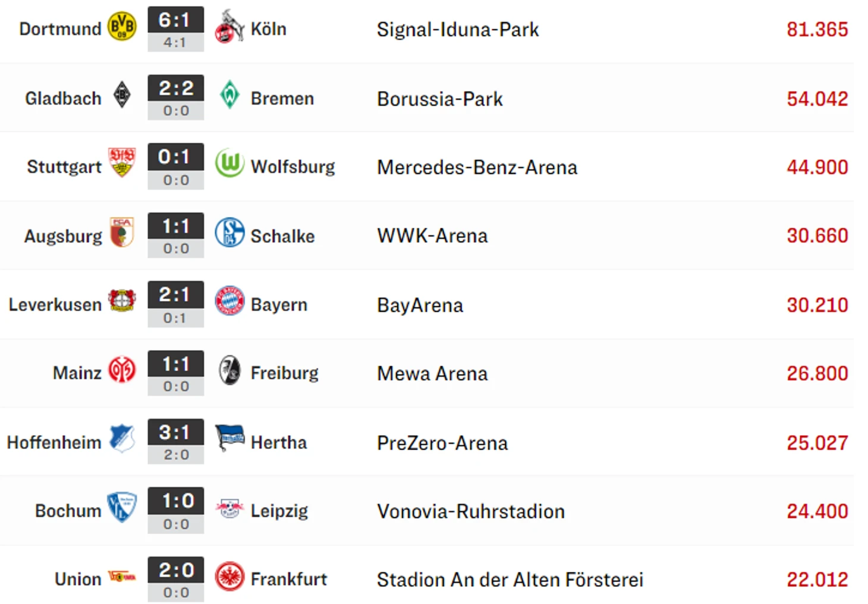The width and height of the screenshot is (868, 604).
Task: Click the 81.365 attendance figure
Action: click(x=817, y=30)
